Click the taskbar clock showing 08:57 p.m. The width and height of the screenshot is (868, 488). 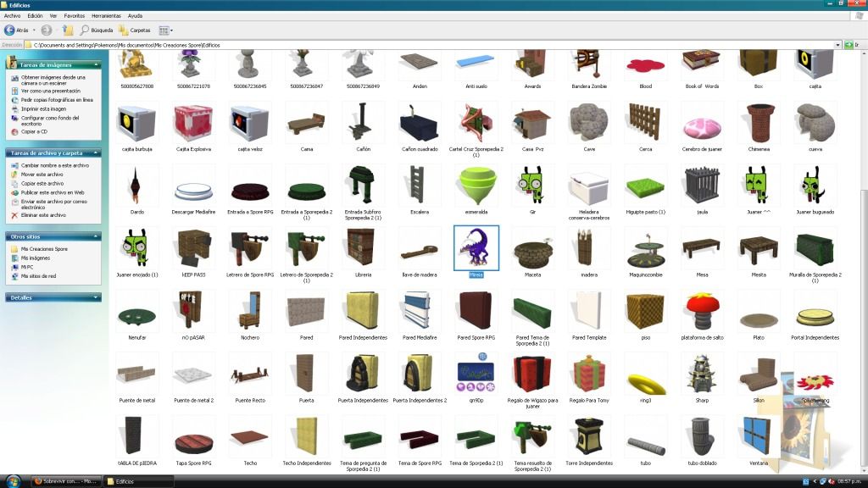pyautogui.click(x=849, y=481)
